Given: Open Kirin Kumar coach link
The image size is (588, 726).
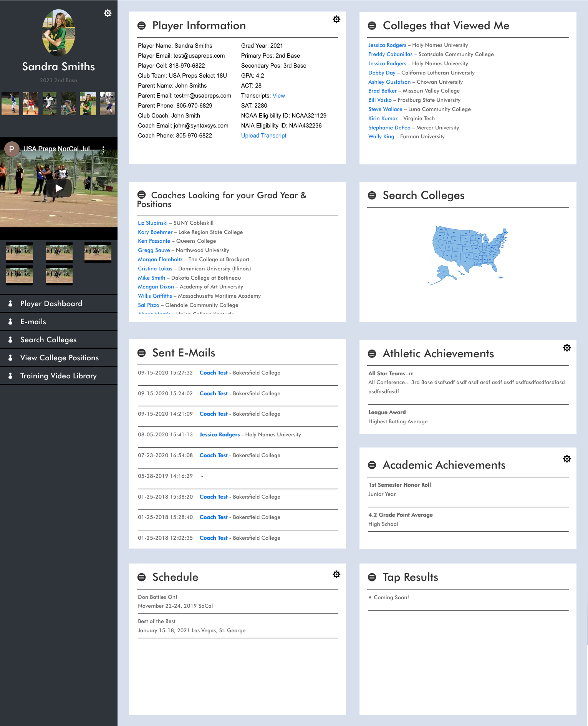Looking at the screenshot, I should point(383,118).
